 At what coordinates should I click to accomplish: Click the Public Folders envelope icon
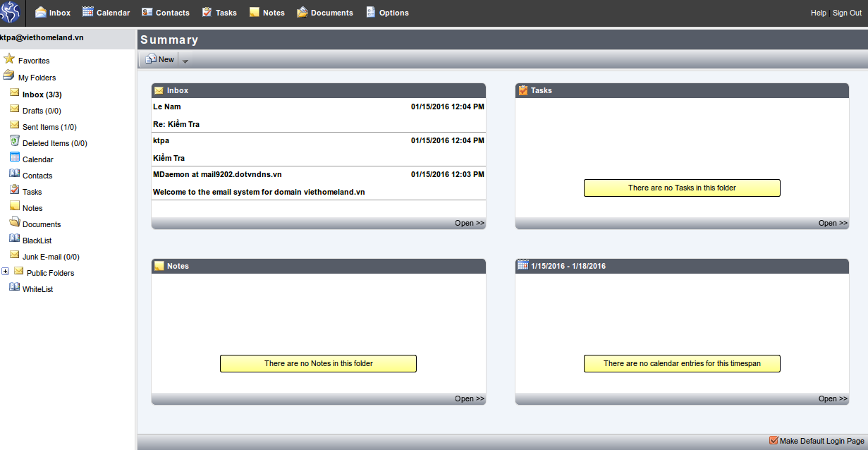[19, 272]
